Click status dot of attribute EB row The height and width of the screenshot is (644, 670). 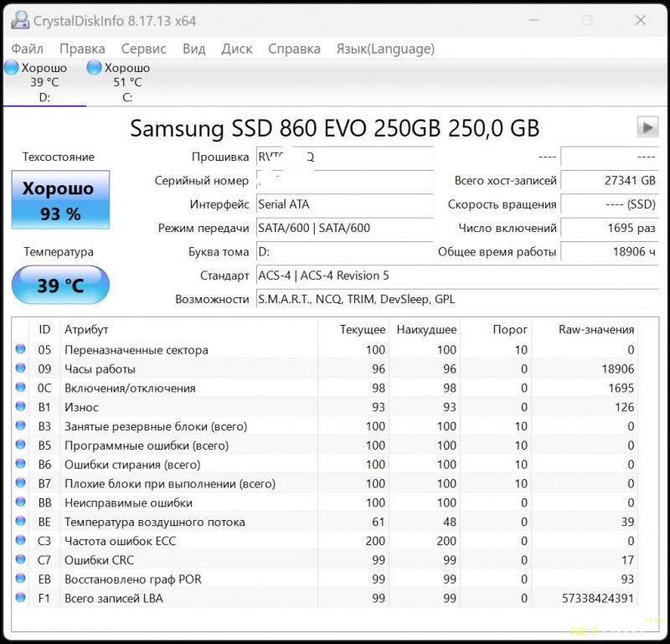(20, 578)
